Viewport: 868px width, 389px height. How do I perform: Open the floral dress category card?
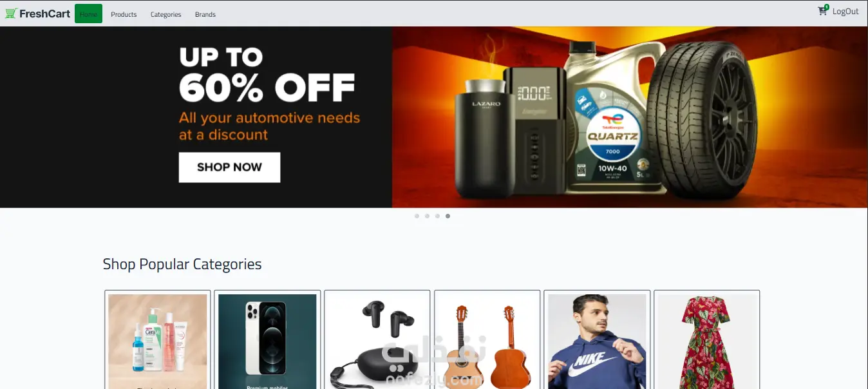[x=707, y=339]
